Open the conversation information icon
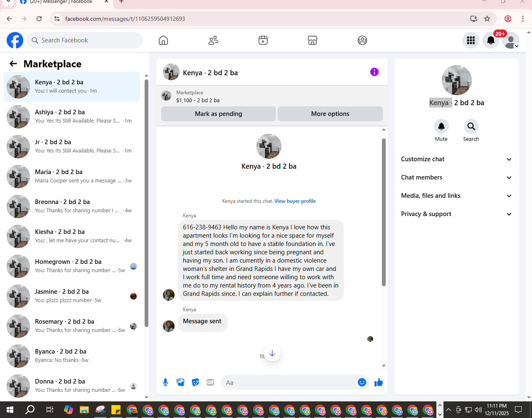The width and height of the screenshot is (532, 418). point(374,72)
